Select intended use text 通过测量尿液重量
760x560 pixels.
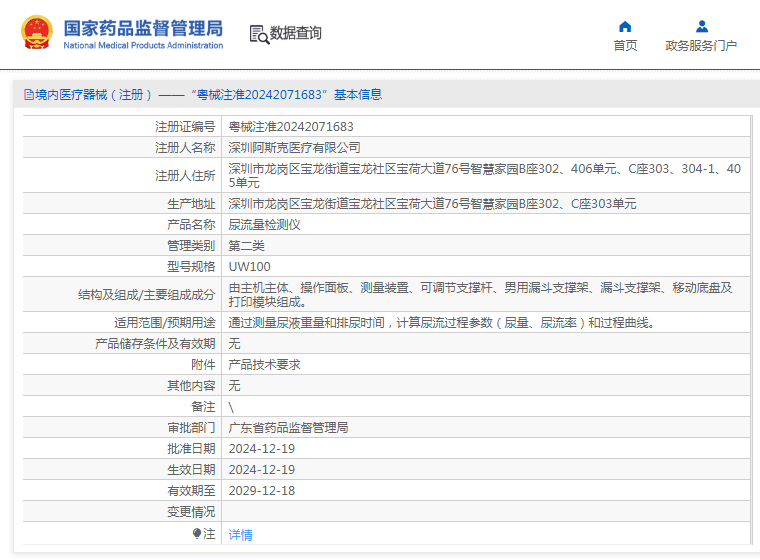coord(442,322)
